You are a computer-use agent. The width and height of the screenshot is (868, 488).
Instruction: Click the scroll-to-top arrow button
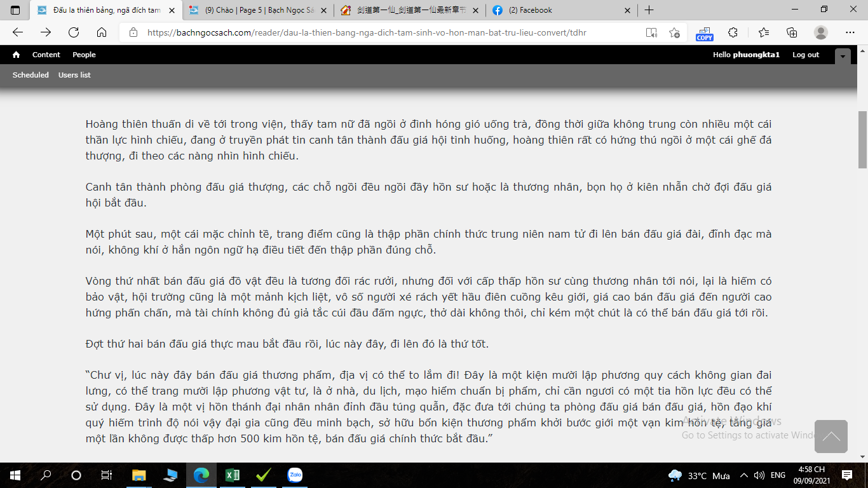(831, 437)
